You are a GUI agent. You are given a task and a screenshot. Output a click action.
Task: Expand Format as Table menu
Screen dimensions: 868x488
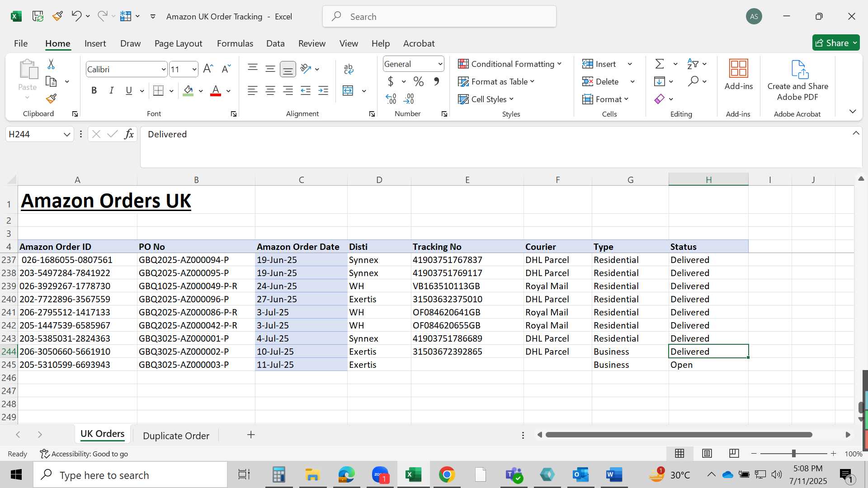click(x=496, y=81)
